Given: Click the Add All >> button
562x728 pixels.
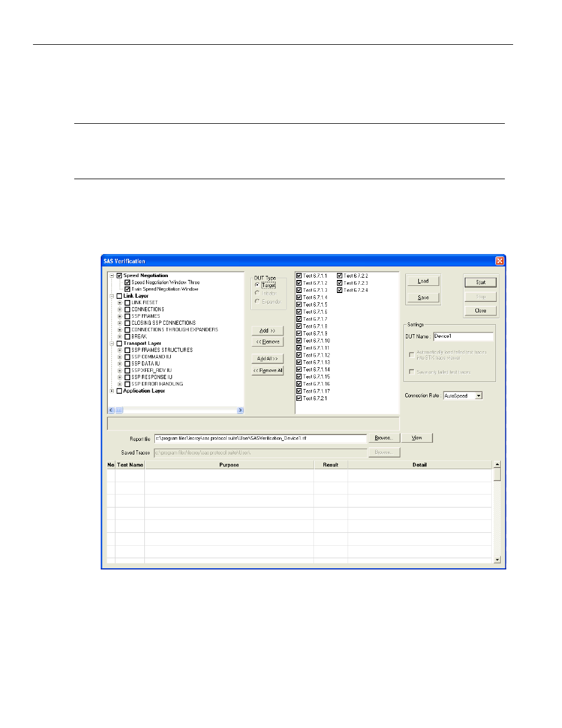Looking at the screenshot, I should [x=267, y=358].
